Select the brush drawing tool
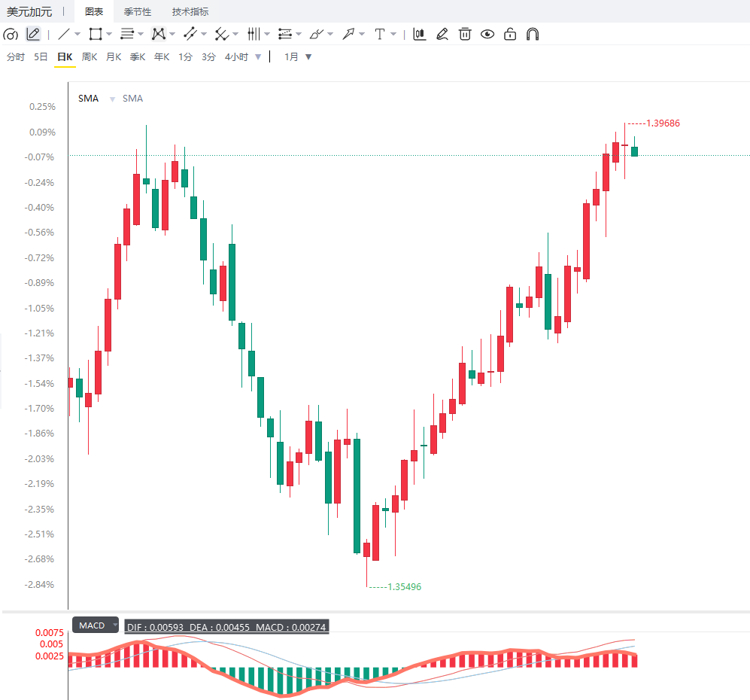The image size is (750, 700). pyautogui.click(x=316, y=35)
